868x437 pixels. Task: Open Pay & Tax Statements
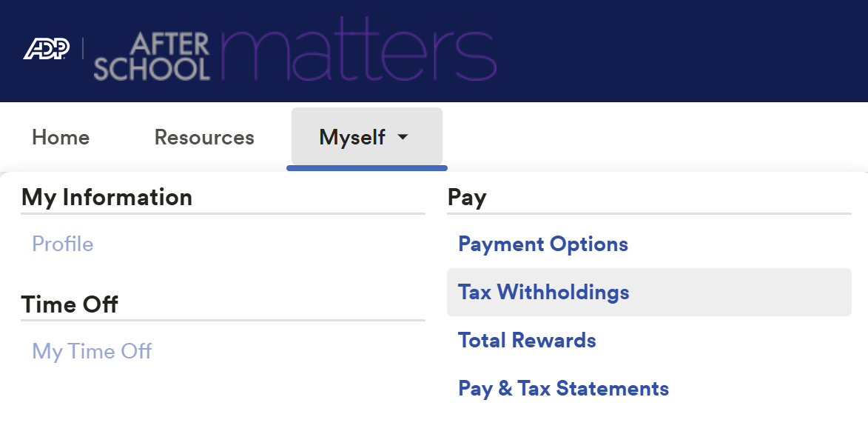(x=563, y=389)
